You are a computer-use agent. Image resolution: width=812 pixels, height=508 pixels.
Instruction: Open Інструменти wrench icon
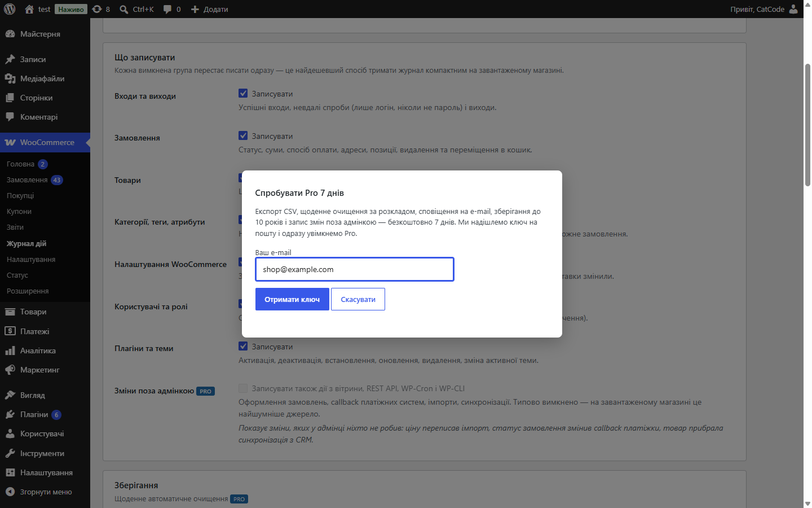point(10,453)
